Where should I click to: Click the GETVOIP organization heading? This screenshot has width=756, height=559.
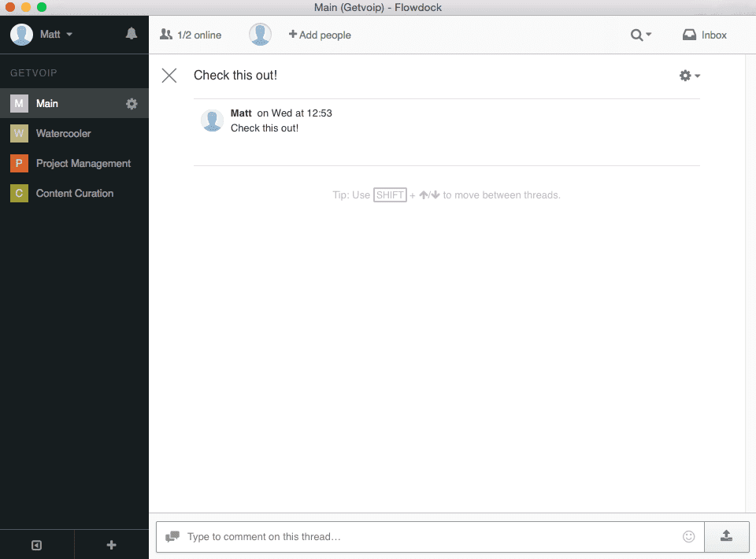click(x=34, y=72)
